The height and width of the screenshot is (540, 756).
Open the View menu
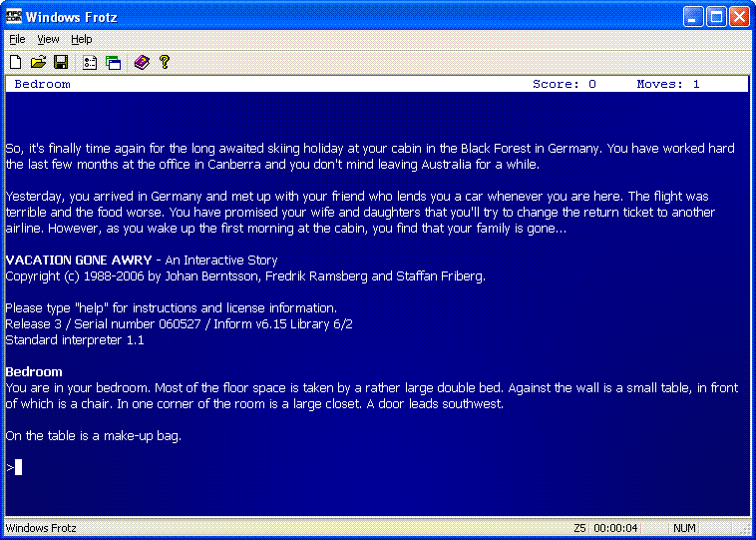point(48,39)
